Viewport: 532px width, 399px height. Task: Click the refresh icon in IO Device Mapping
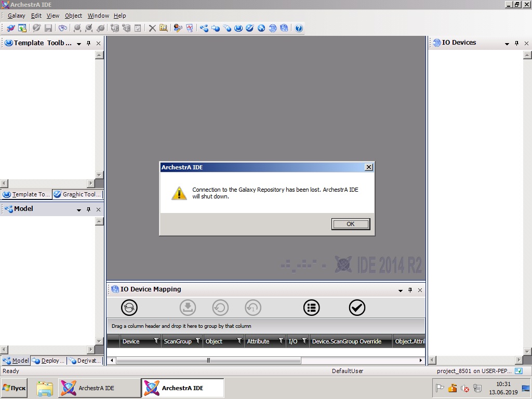[x=129, y=308]
